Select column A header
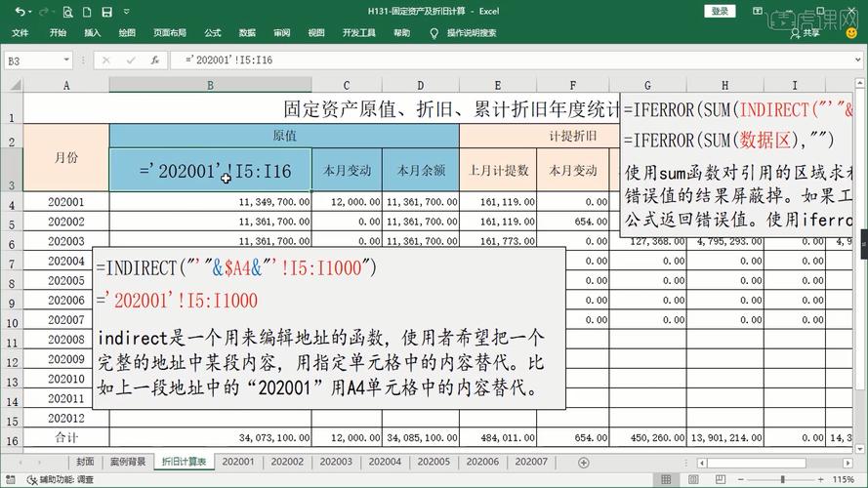The image size is (868, 488). [x=65, y=85]
